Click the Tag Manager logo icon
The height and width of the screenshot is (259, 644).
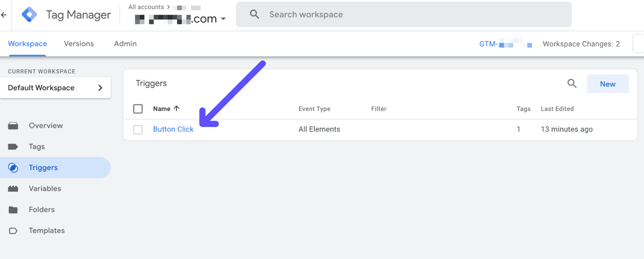[x=29, y=15]
